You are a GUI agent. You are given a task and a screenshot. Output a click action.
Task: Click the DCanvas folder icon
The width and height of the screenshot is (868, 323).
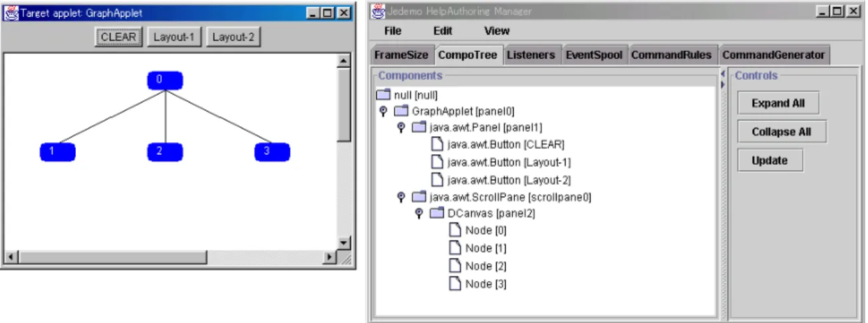(x=437, y=214)
